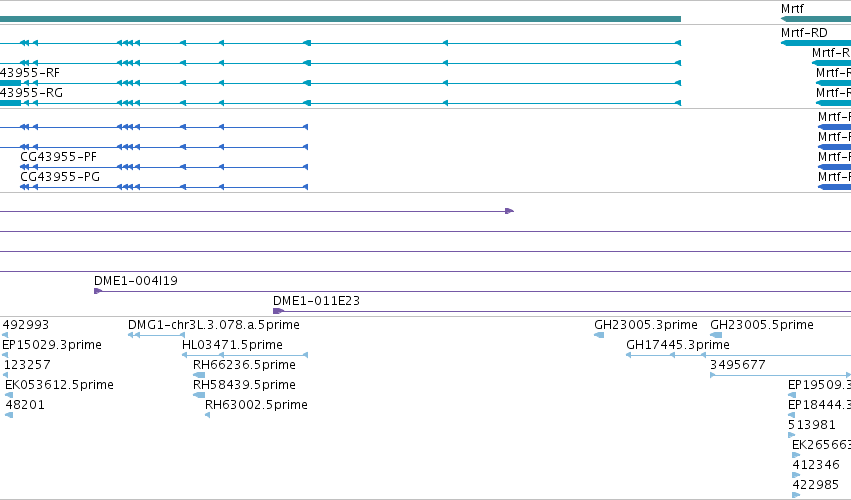
Task: Click the CG43955-PF protein label
Action: [x=58, y=157]
